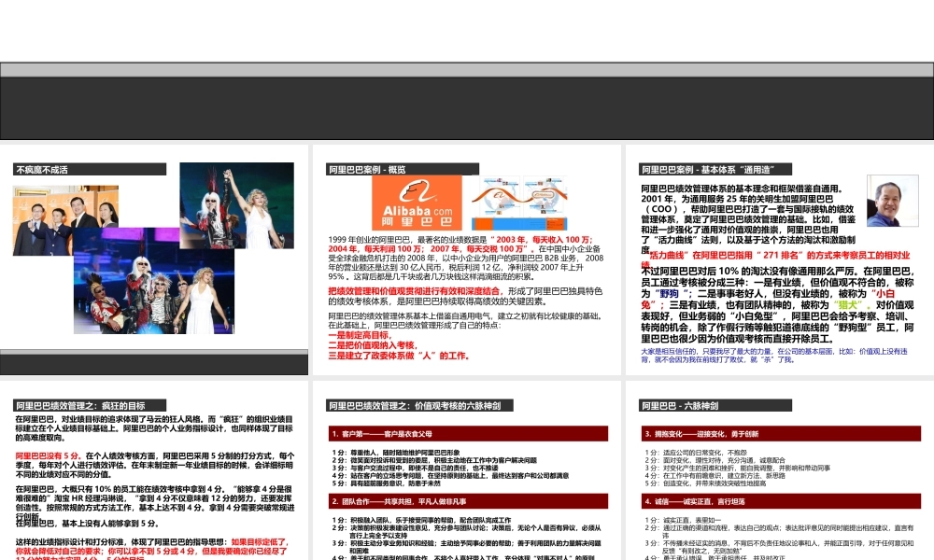Click the red header '3. 拥抱变化——迎接变化，勇于创新'

[x=781, y=434]
